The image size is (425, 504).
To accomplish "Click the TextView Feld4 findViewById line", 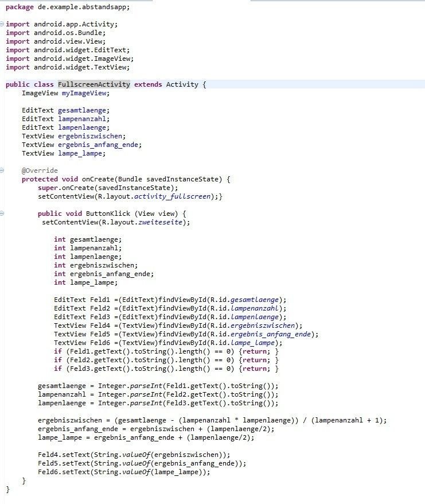I will pos(178,325).
